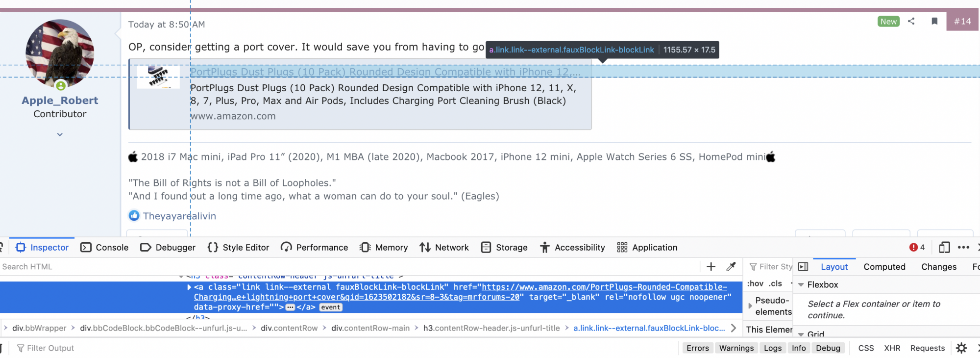Open Theyayarealivin's profile from likes
The width and height of the screenshot is (980, 358).
[x=179, y=216]
